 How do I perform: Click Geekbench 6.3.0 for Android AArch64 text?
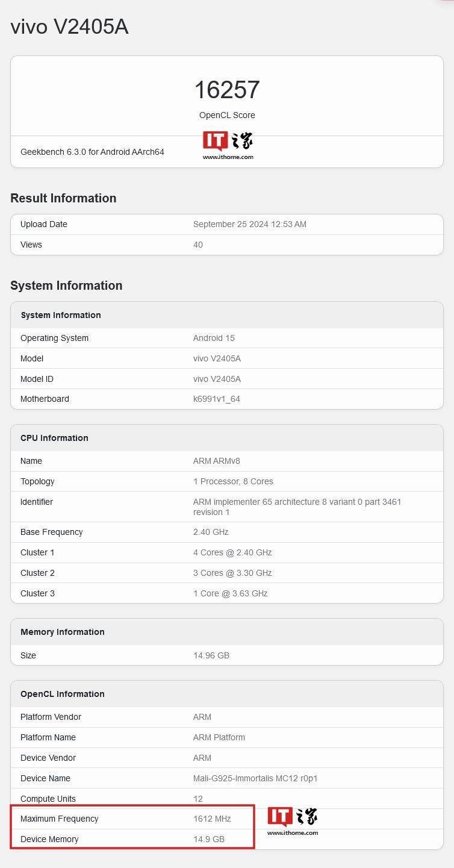coord(92,152)
